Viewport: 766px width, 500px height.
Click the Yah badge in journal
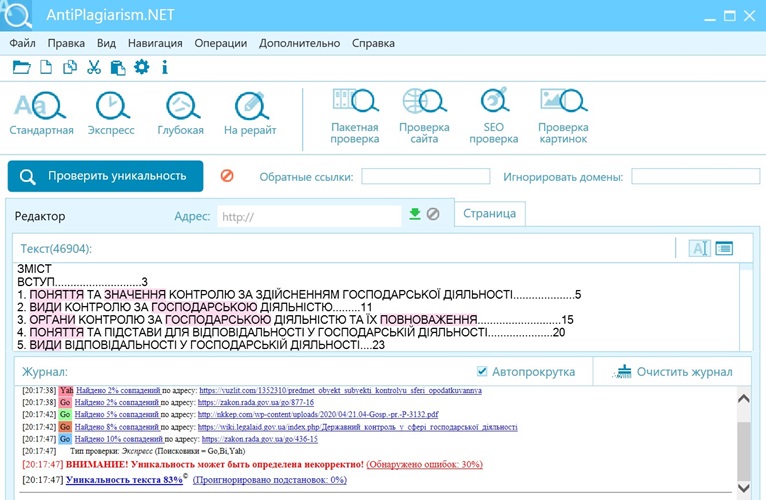66,391
